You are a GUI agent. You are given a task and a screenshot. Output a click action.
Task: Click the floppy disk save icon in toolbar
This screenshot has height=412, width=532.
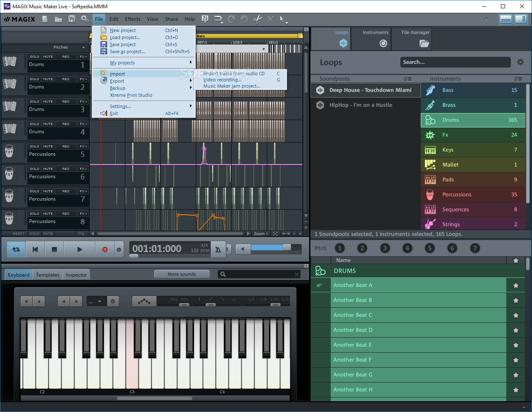71,19
